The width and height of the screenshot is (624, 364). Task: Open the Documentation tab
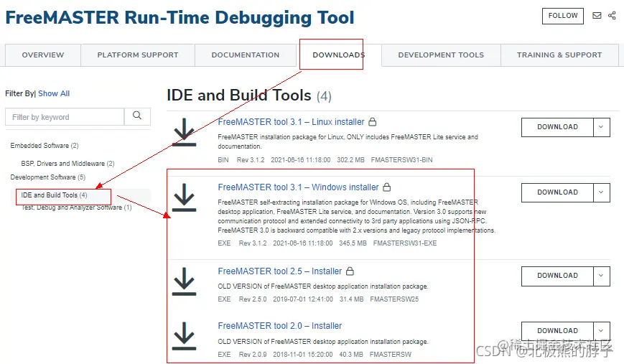(246, 55)
